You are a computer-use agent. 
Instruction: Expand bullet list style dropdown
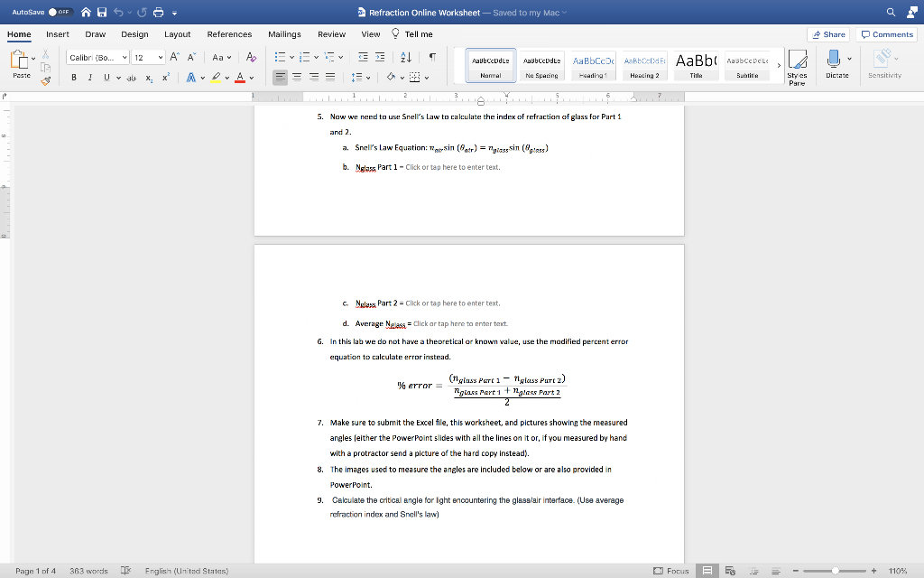pyautogui.click(x=291, y=58)
